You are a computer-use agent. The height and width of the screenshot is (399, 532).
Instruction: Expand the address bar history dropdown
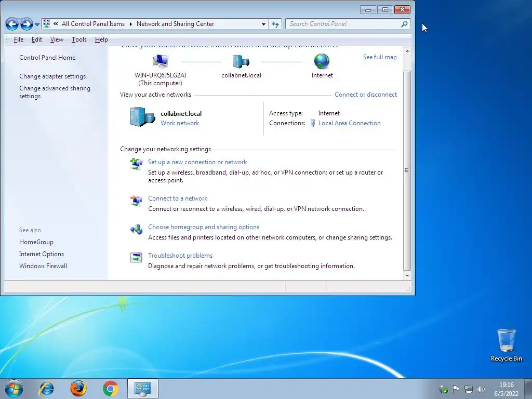pos(263,24)
